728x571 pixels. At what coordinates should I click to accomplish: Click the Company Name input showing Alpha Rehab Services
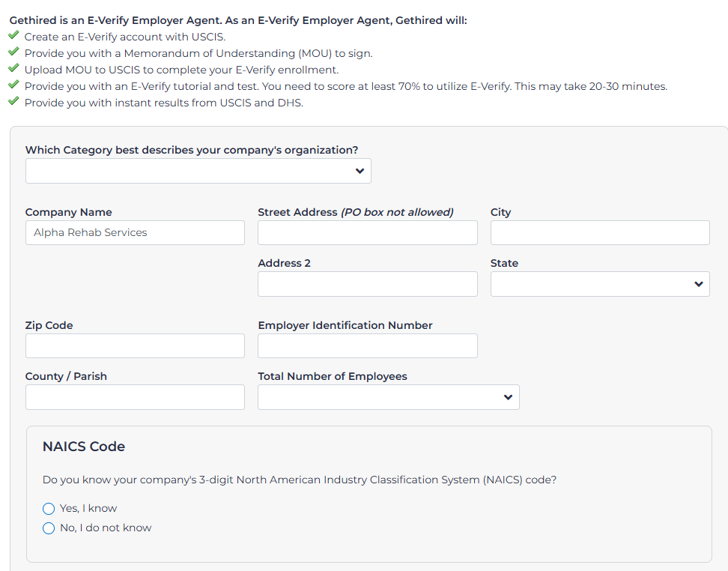tap(135, 232)
